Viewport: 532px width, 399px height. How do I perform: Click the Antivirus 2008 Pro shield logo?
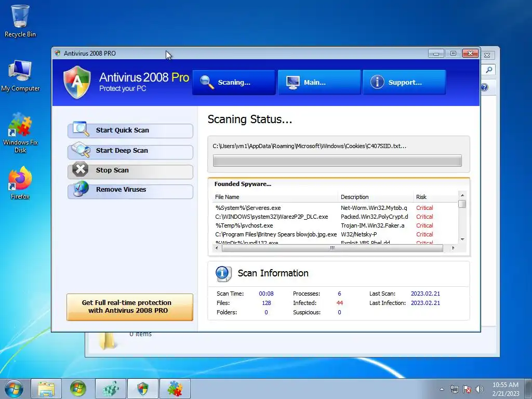coord(77,83)
